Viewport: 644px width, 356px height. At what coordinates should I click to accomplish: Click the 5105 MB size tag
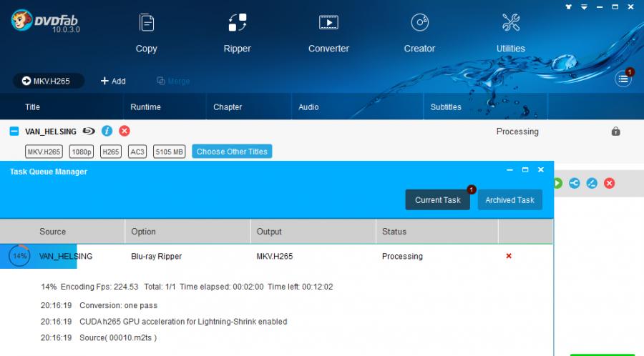[169, 152]
